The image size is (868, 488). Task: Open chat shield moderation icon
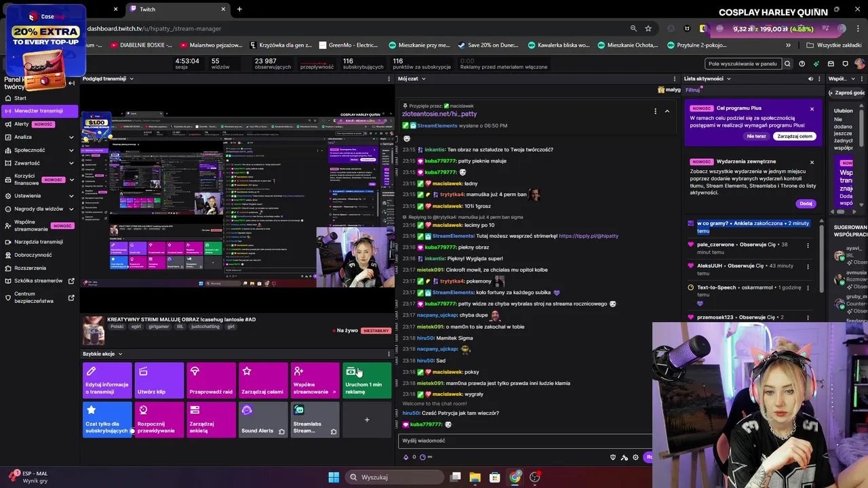tap(613, 457)
